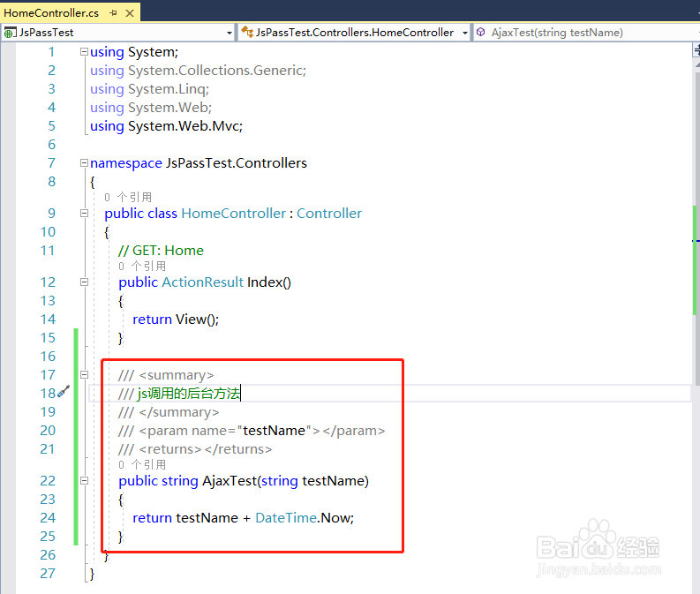Click the 'HomeController' class name on line 9

[x=234, y=214]
